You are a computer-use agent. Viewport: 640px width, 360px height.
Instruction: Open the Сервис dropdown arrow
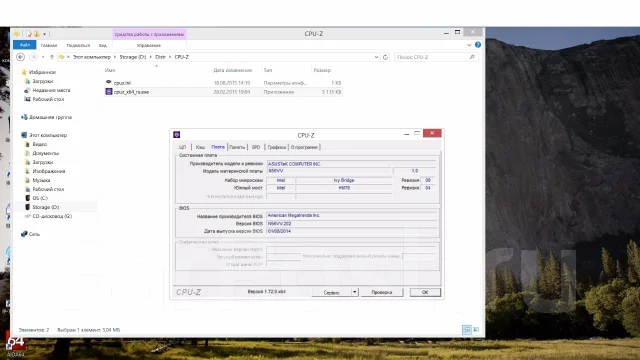pyautogui.click(x=355, y=292)
